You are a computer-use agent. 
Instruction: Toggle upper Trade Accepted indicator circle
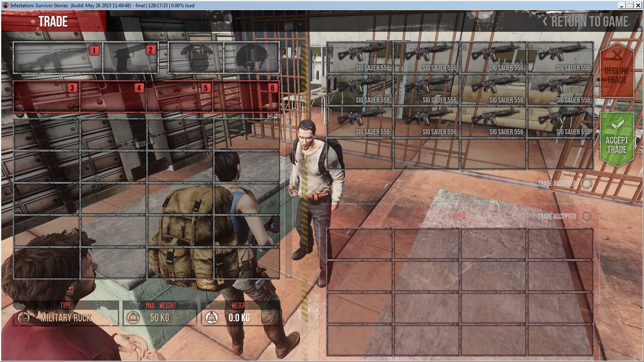(x=587, y=183)
